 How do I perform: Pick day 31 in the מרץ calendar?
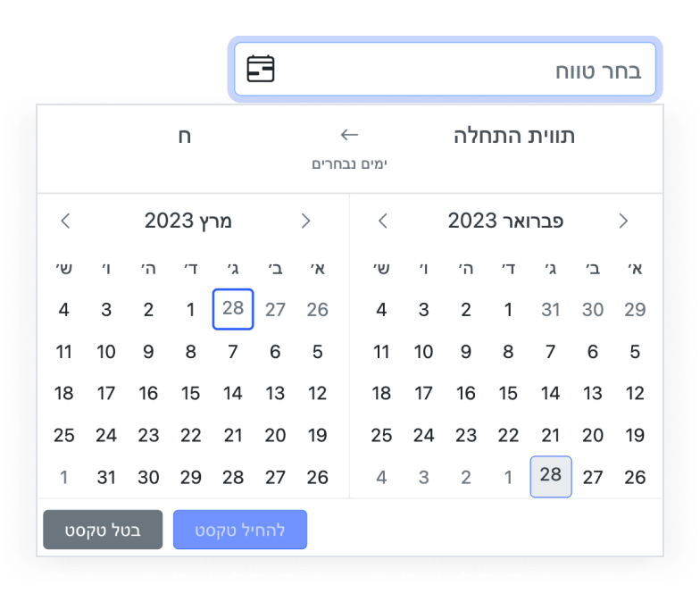coord(106,477)
